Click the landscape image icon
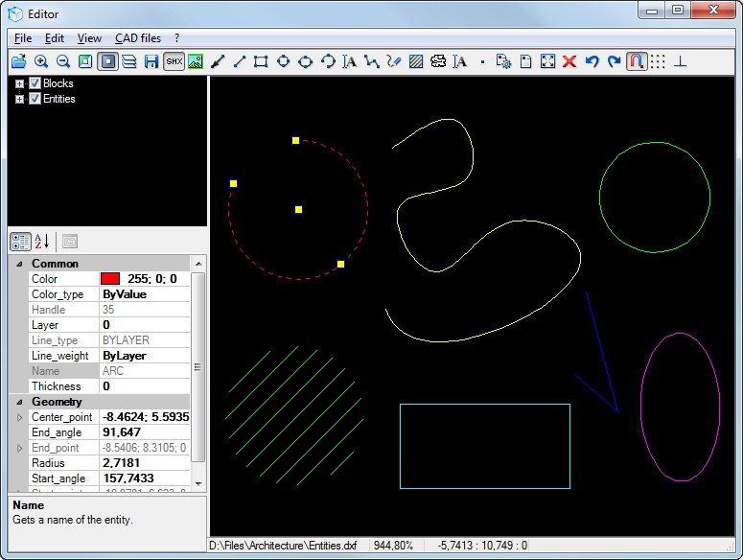This screenshot has width=743, height=560. (196, 61)
